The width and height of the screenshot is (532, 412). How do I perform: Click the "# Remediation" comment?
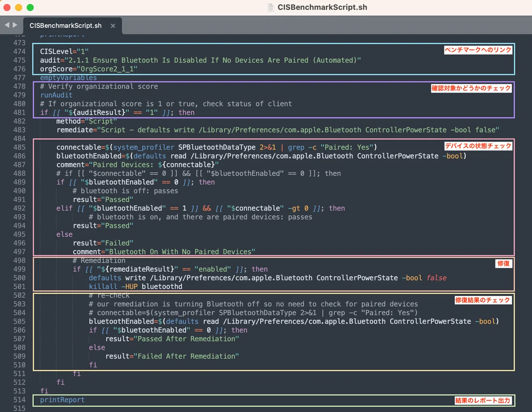pyautogui.click(x=99, y=260)
